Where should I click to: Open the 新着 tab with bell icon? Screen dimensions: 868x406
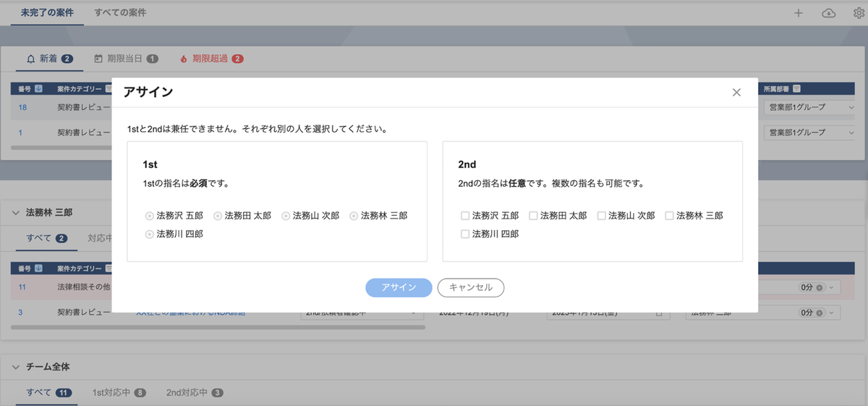[49, 59]
